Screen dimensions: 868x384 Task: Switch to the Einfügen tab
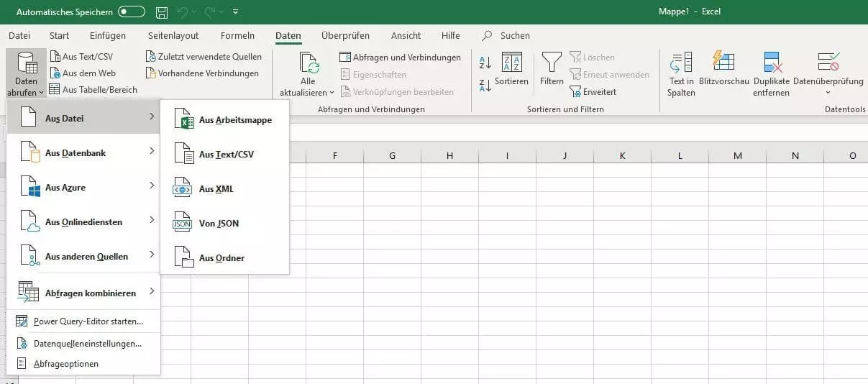click(x=108, y=35)
